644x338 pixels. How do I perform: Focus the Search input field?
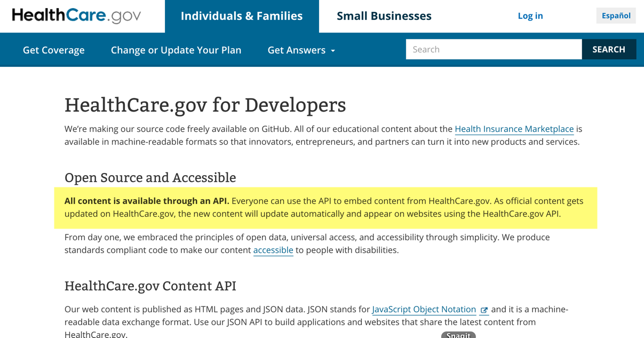(494, 49)
